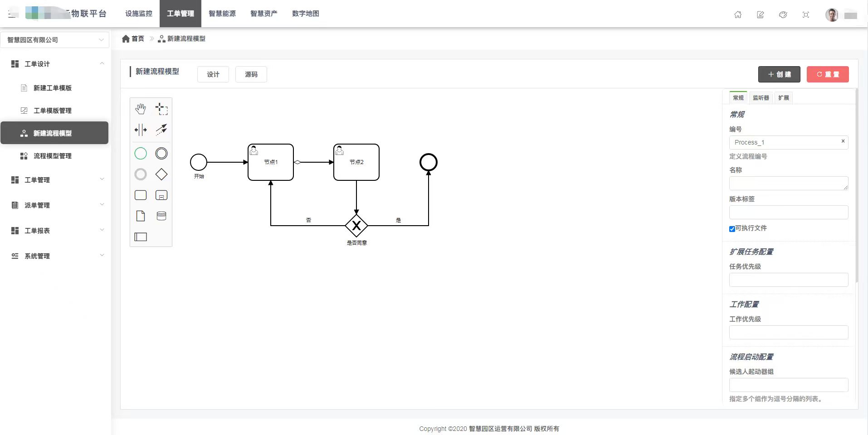Open 智慧能源 in the top menu

point(222,14)
